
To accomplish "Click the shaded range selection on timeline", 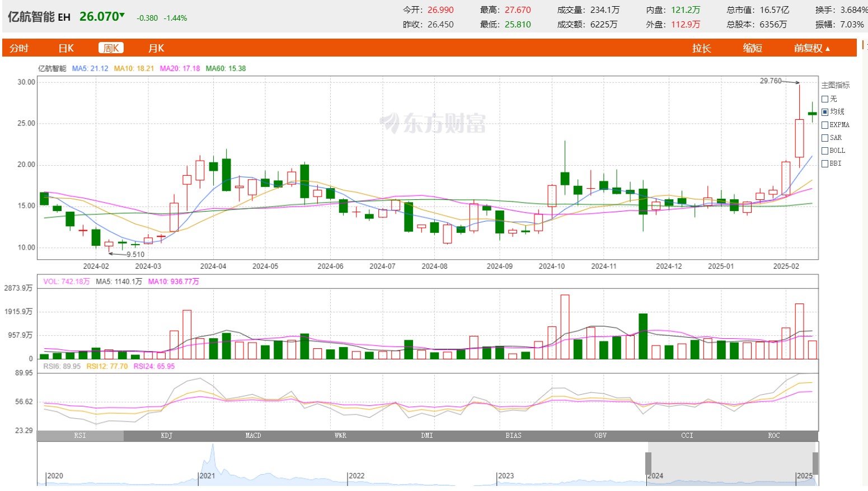I will (732, 464).
